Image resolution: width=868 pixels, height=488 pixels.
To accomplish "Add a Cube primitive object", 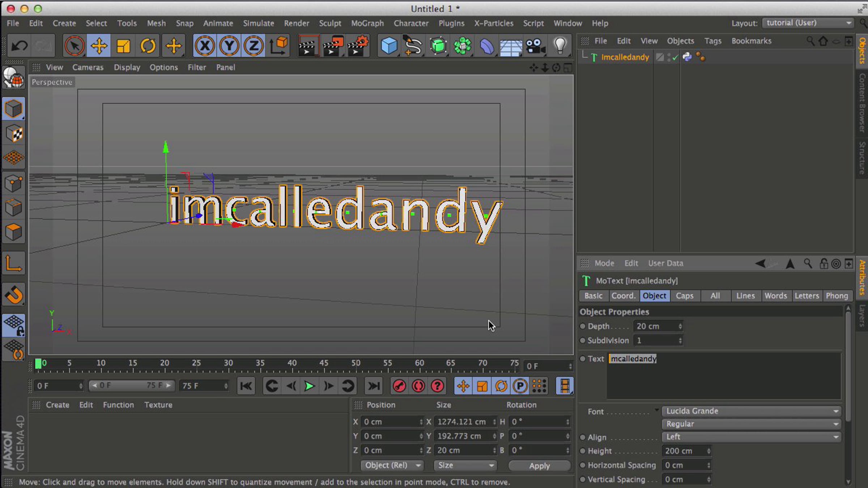I will click(x=389, y=46).
